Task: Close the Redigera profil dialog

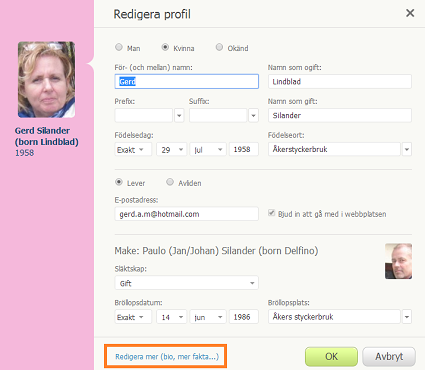Action: [410, 13]
